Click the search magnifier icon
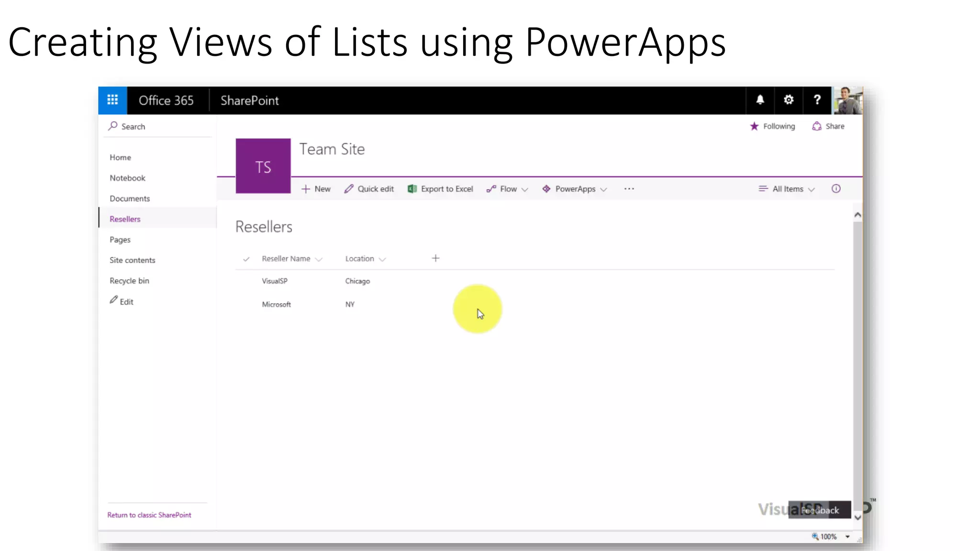 tap(113, 126)
